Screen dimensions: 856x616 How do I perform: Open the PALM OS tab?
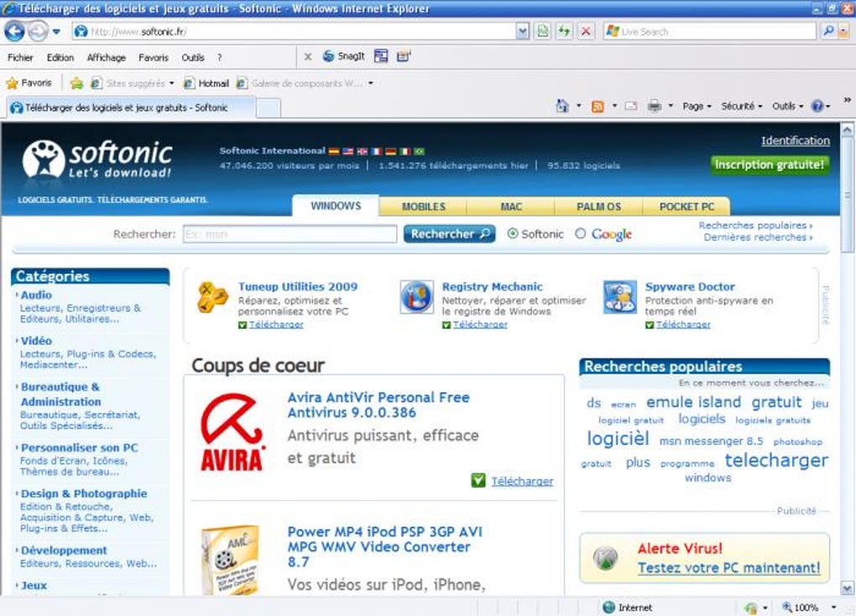[599, 206]
